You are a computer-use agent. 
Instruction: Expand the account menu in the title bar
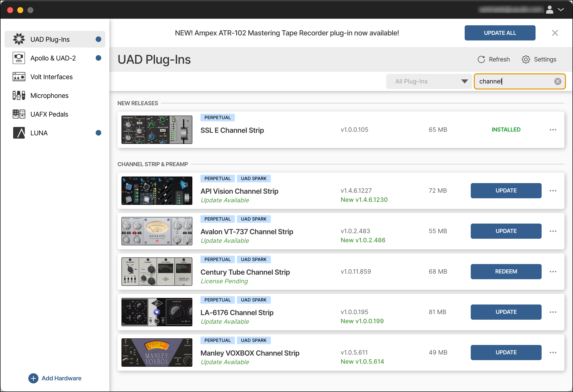click(x=561, y=10)
